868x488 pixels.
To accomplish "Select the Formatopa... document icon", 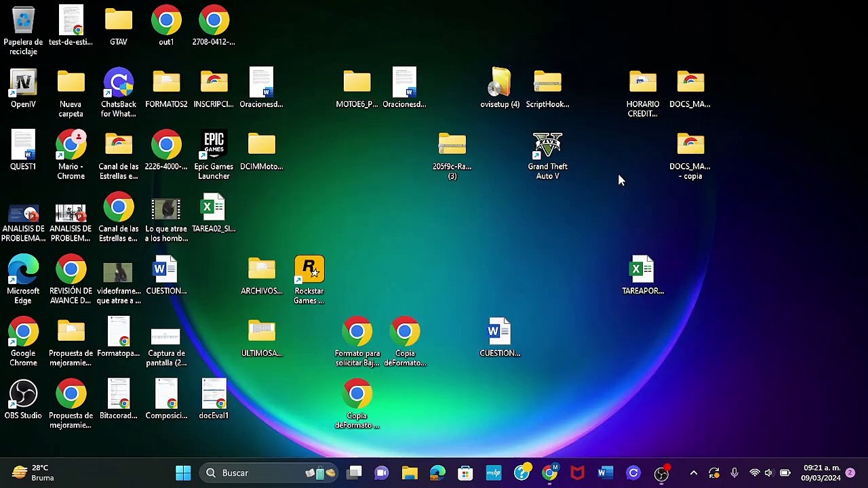I will 119,338.
